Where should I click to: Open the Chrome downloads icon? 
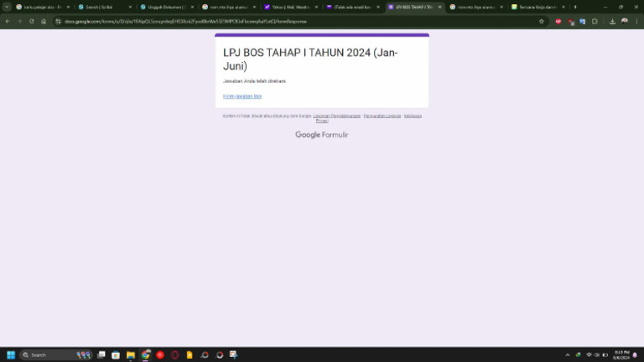(612, 21)
